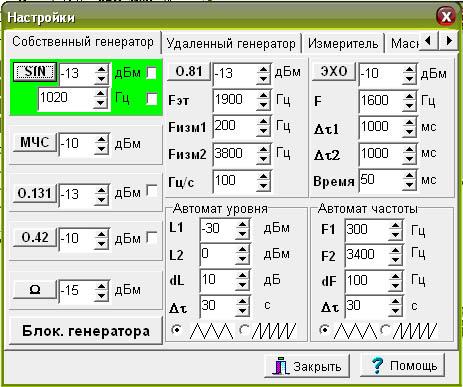Toggle the checkbox in О.131 row
The width and height of the screenshot is (463, 387).
(x=152, y=191)
